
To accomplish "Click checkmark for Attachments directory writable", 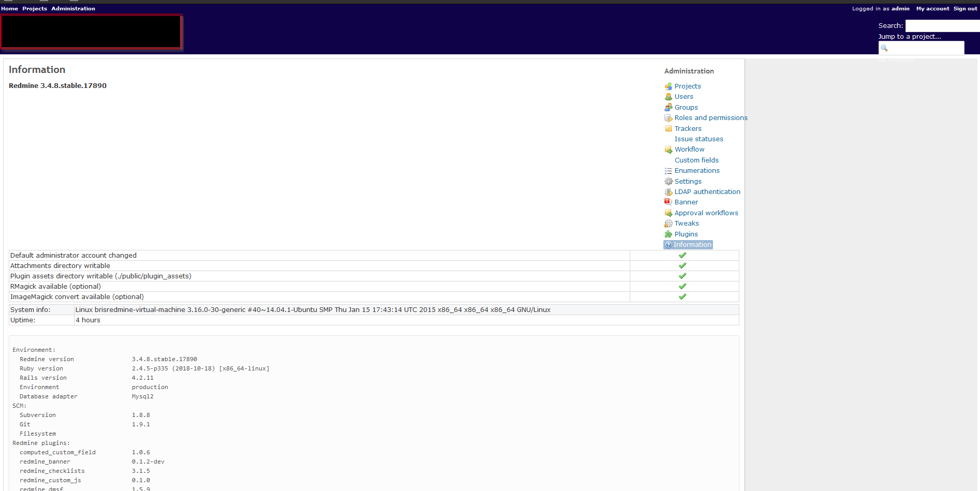I will tap(682, 265).
